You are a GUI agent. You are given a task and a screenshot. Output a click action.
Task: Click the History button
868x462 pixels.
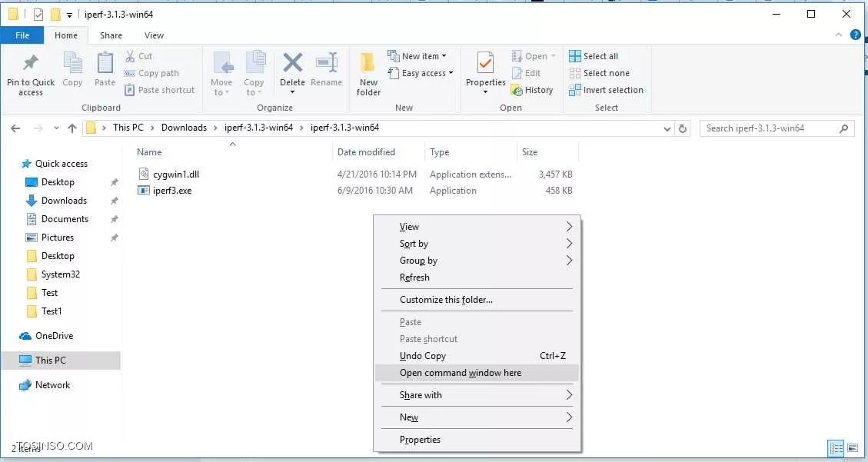[532, 90]
